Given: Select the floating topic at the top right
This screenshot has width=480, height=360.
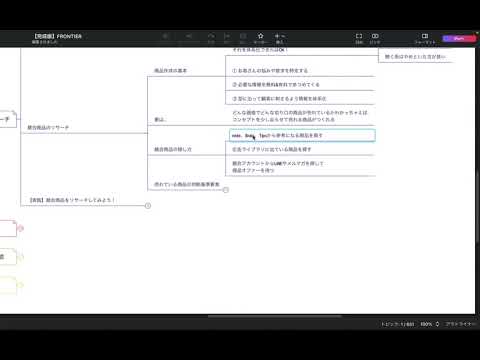Looking at the screenshot, I should coord(415,56).
